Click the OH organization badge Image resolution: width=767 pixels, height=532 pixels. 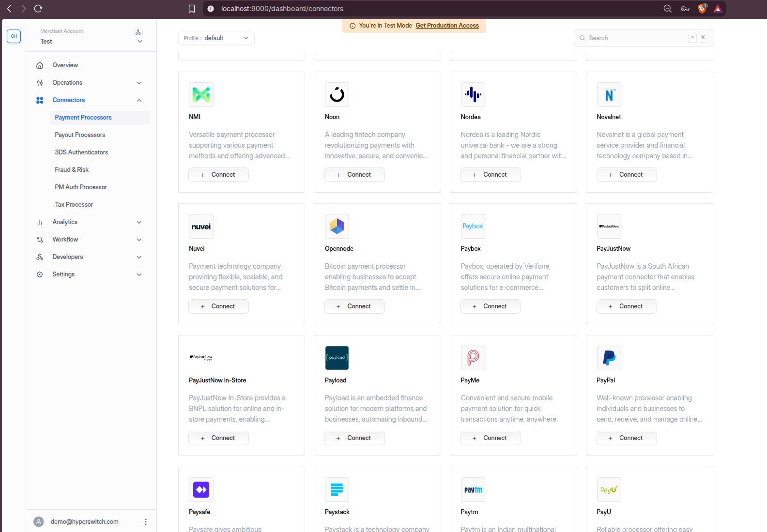(x=14, y=36)
